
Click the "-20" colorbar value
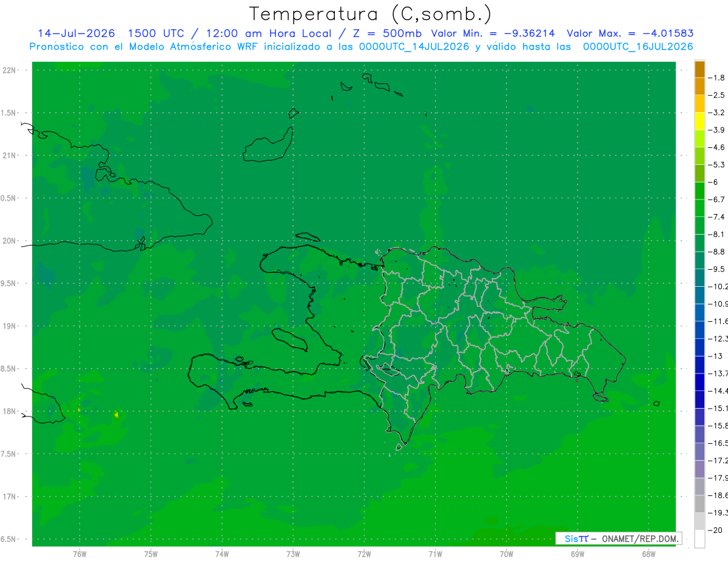point(715,530)
